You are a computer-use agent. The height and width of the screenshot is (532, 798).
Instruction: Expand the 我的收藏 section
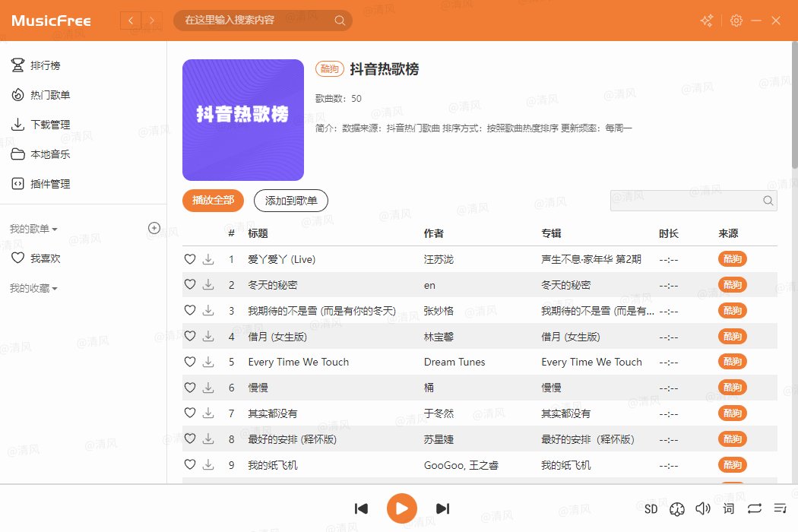coord(33,288)
